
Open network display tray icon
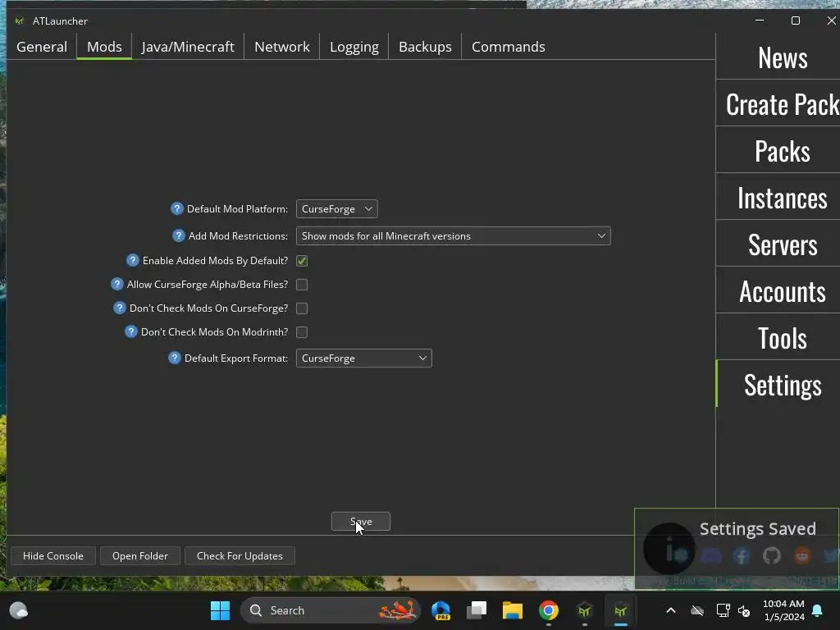[x=723, y=610]
